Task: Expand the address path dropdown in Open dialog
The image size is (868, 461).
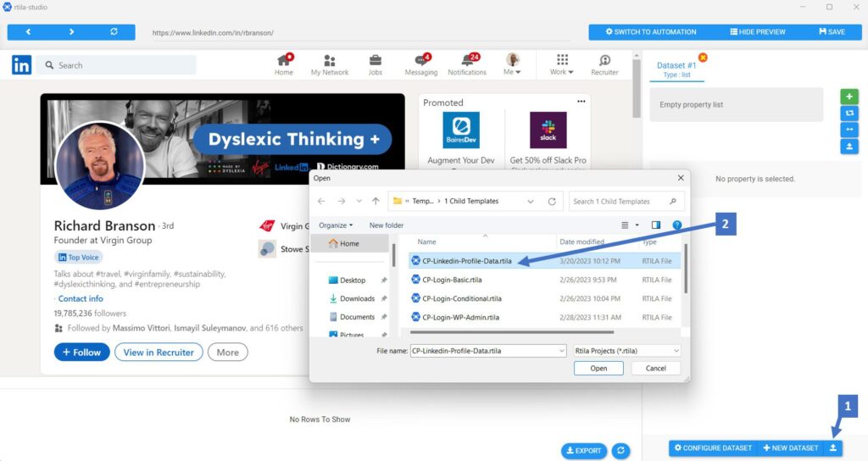Action: point(531,202)
